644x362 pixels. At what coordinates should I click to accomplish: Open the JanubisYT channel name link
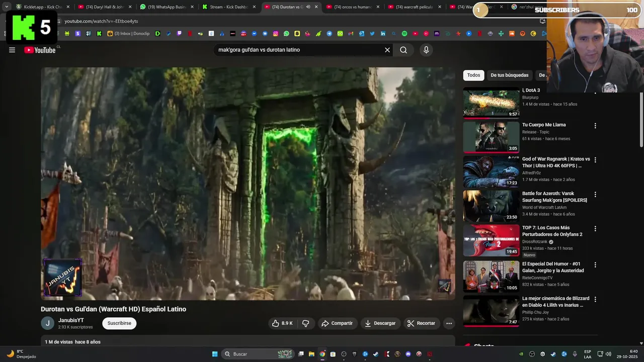(x=71, y=320)
